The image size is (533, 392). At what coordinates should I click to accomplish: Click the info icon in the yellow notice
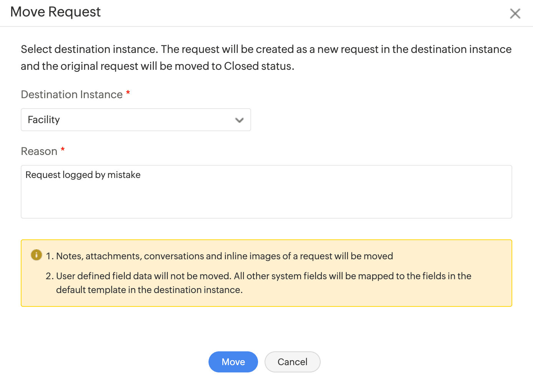pyautogui.click(x=36, y=255)
